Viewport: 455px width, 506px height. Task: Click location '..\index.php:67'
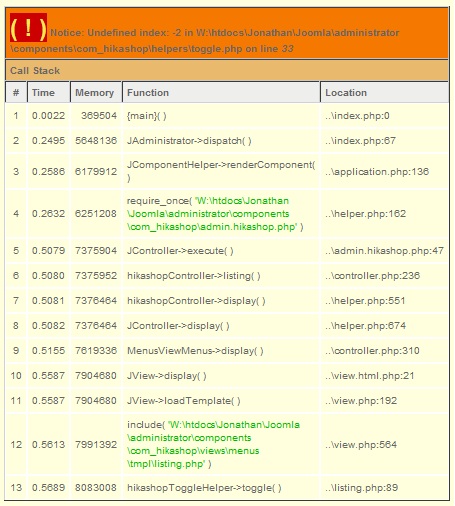(x=360, y=141)
